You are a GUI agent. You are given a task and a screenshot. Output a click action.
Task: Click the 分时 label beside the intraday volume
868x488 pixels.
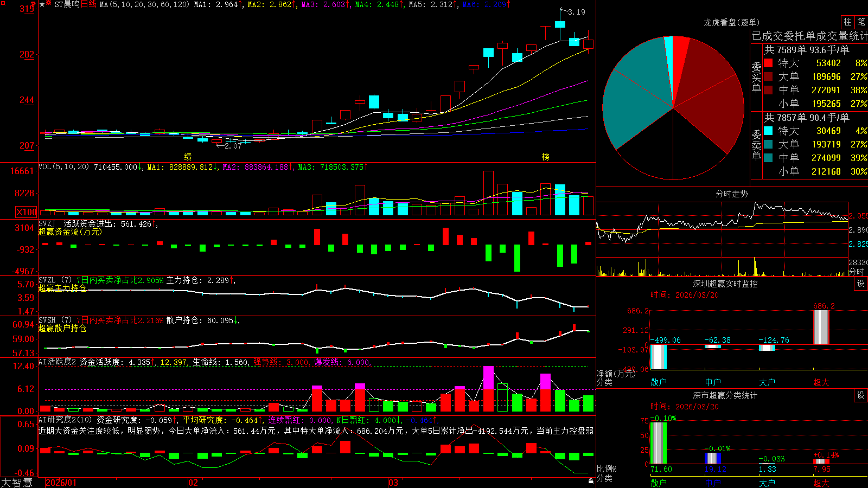(x=857, y=272)
